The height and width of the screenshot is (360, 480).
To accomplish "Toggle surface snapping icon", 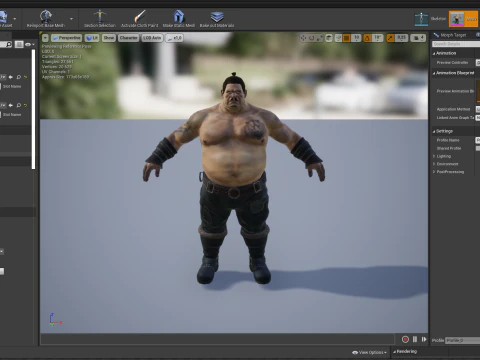I will [x=338, y=38].
